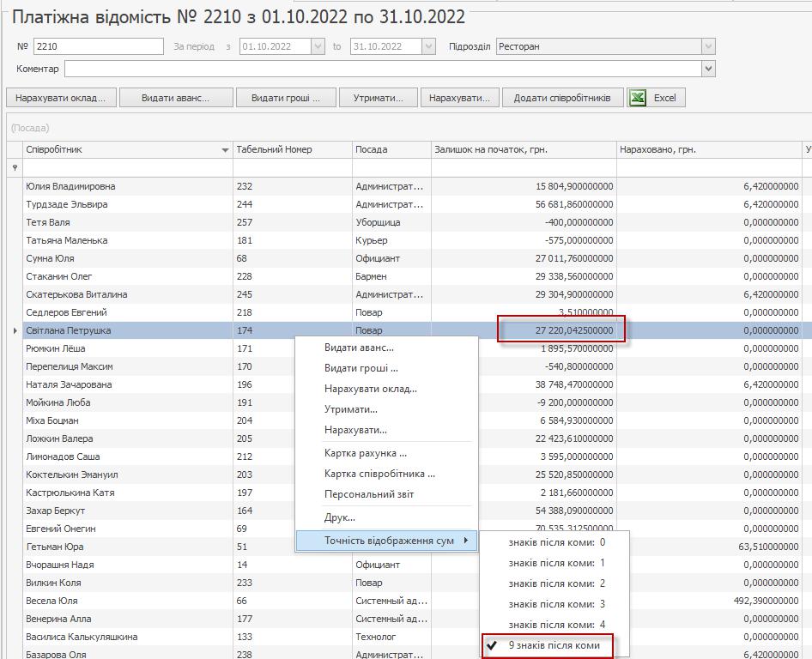
Task: Open the period end date dropdown
Action: click(x=428, y=46)
